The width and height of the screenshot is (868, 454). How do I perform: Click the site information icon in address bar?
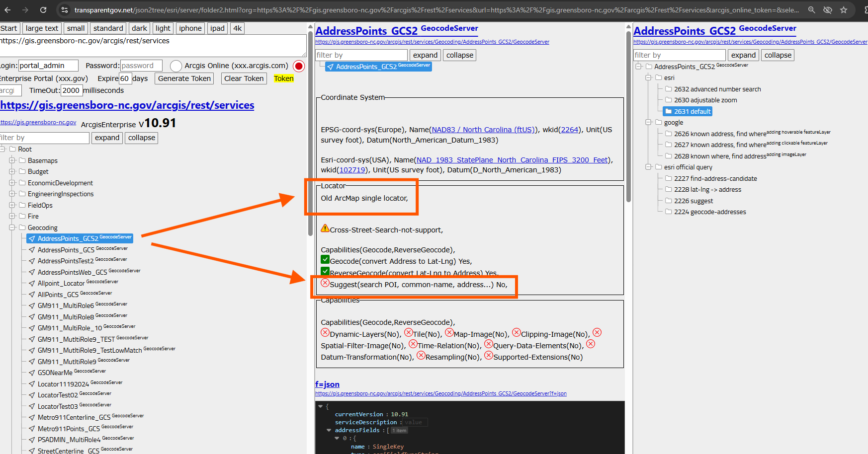click(x=64, y=10)
